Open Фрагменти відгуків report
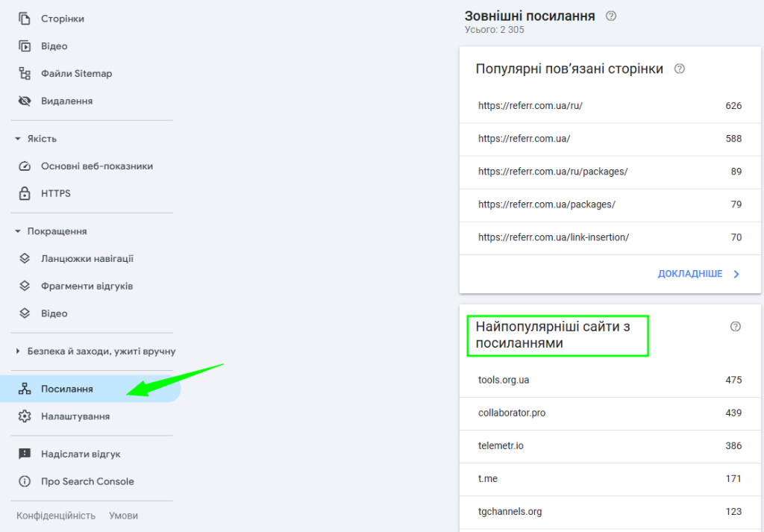Viewport: 764px width, 532px height. tap(87, 287)
